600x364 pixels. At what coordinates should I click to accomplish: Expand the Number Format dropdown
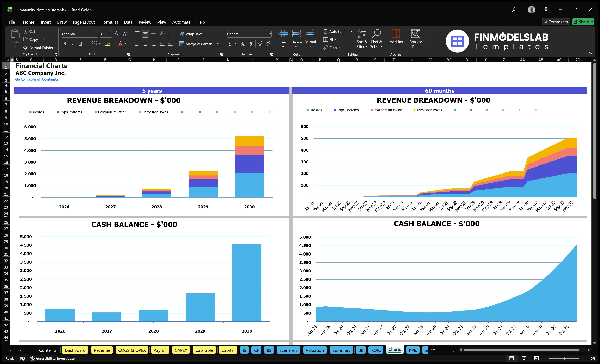pos(270,34)
